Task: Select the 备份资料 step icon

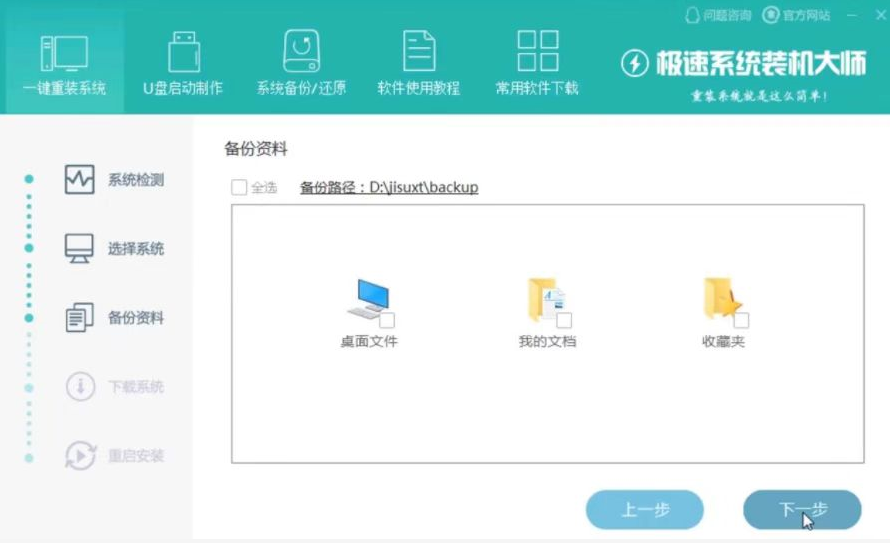Action: pyautogui.click(x=79, y=318)
